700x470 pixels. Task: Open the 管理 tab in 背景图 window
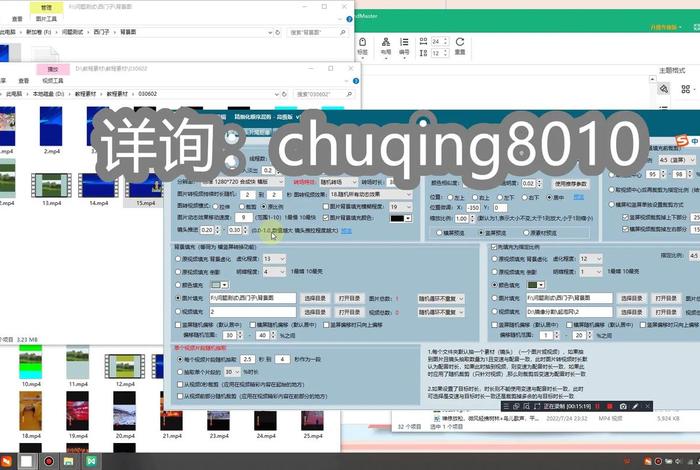[x=46, y=8]
